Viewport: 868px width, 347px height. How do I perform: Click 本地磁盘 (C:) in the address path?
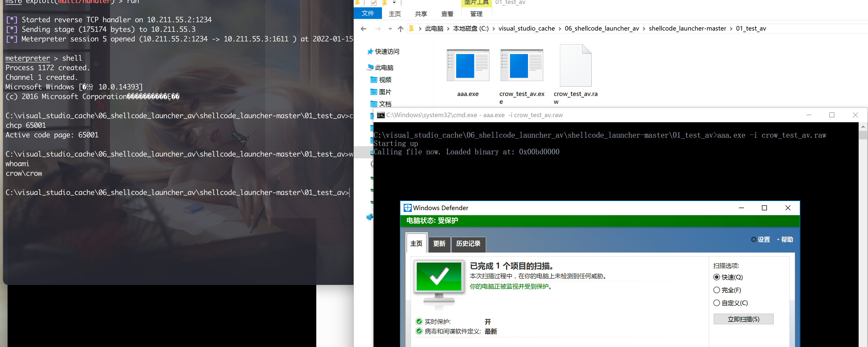470,29
